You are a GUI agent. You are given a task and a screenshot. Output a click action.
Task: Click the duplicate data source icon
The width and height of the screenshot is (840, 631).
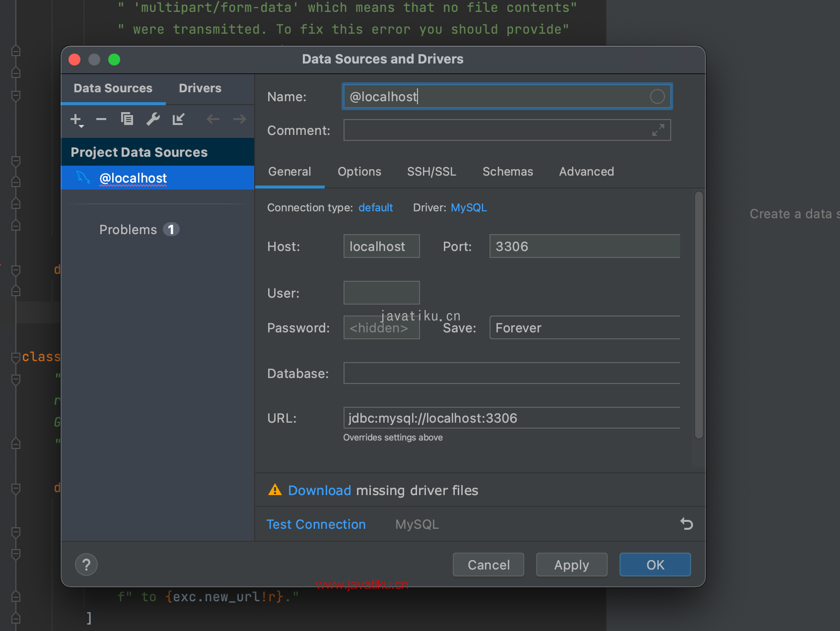(127, 119)
